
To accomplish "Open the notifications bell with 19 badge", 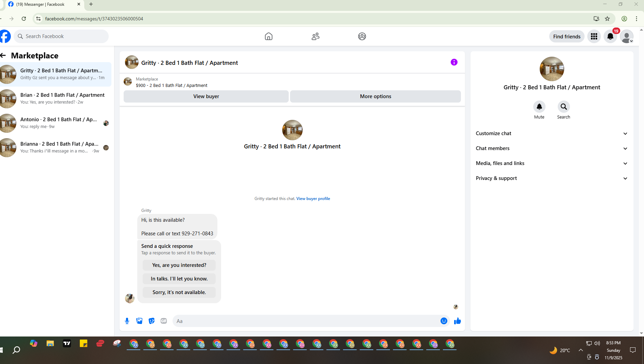I will pyautogui.click(x=610, y=36).
